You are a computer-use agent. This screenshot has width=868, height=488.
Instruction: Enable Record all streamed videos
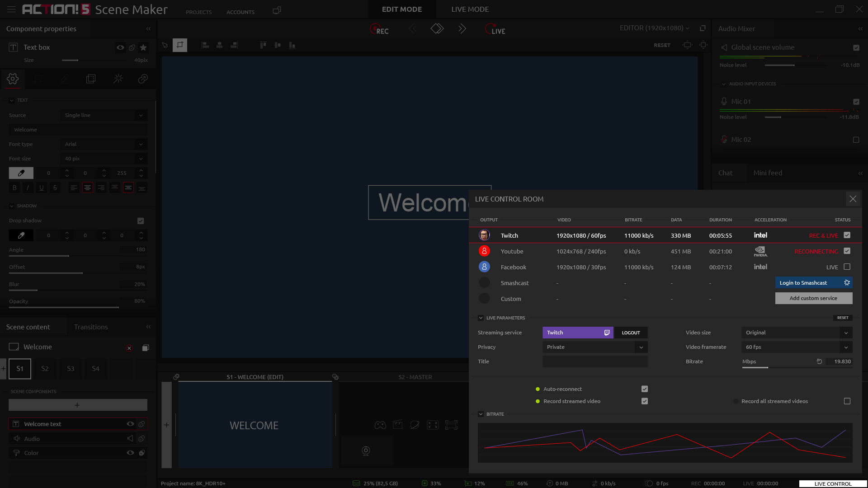(x=847, y=401)
